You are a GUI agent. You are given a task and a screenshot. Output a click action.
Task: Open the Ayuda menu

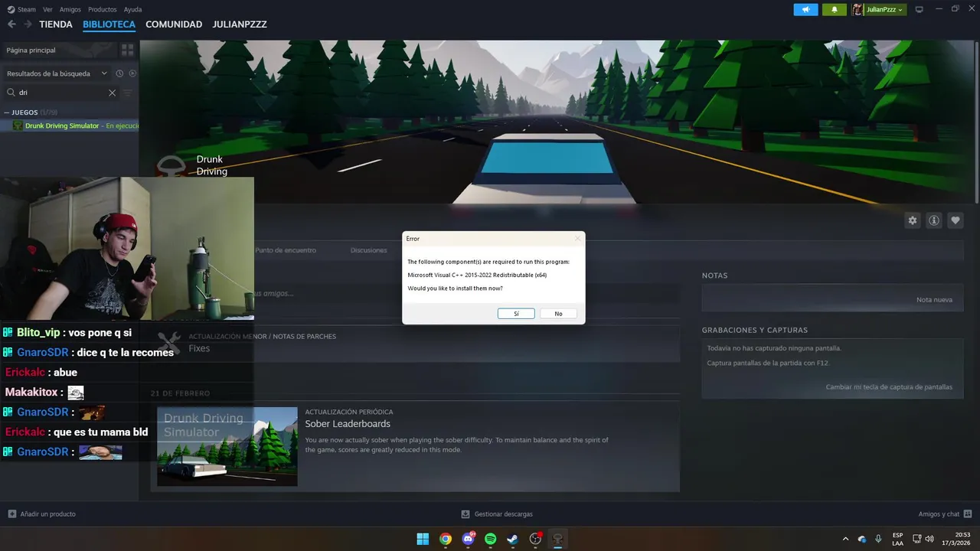pos(132,9)
